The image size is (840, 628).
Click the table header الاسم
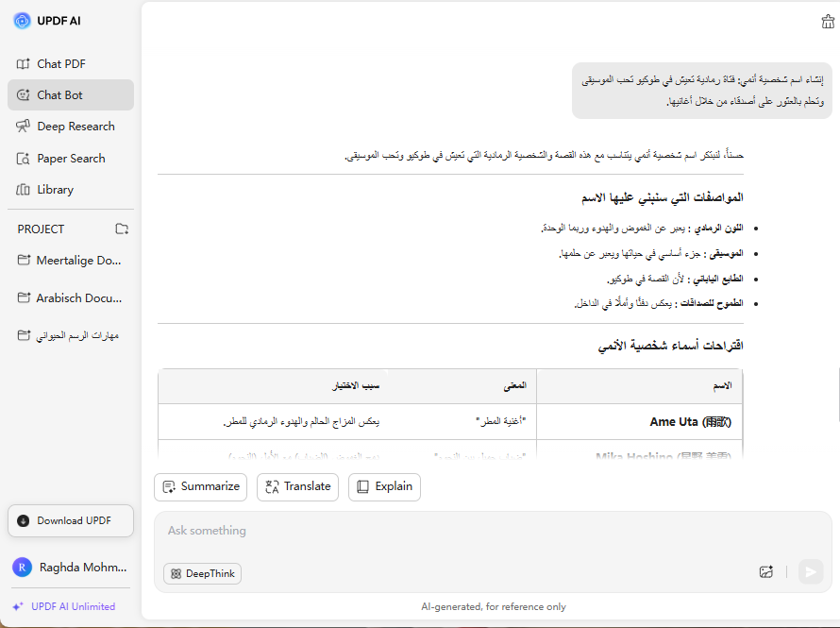click(722, 386)
